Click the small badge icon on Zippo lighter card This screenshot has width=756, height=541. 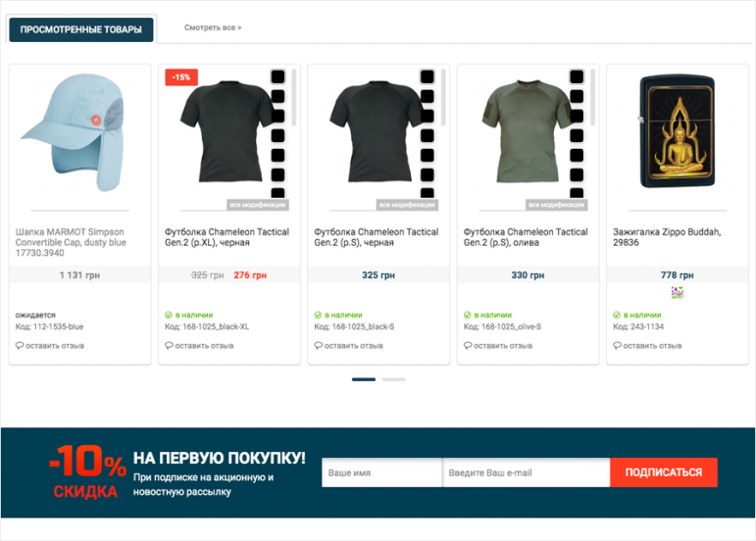click(677, 293)
